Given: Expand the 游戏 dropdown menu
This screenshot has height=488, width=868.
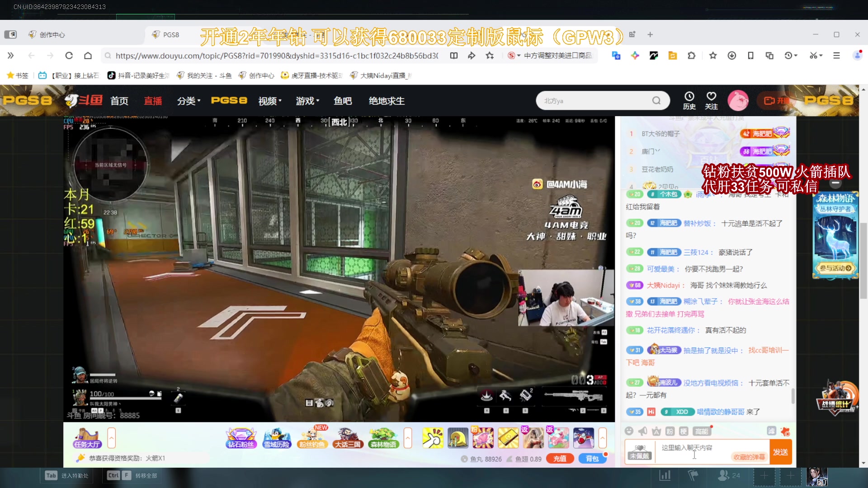Looking at the screenshot, I should coord(307,101).
